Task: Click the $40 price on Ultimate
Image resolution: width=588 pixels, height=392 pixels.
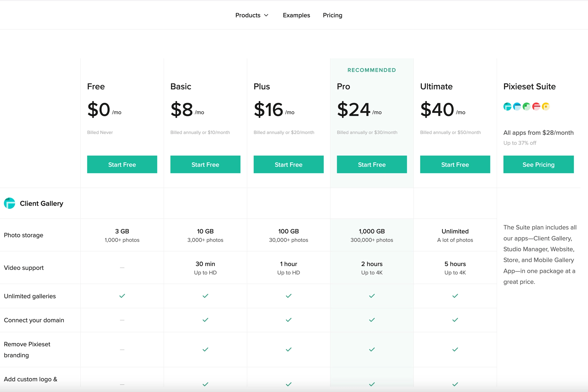Action: click(437, 109)
